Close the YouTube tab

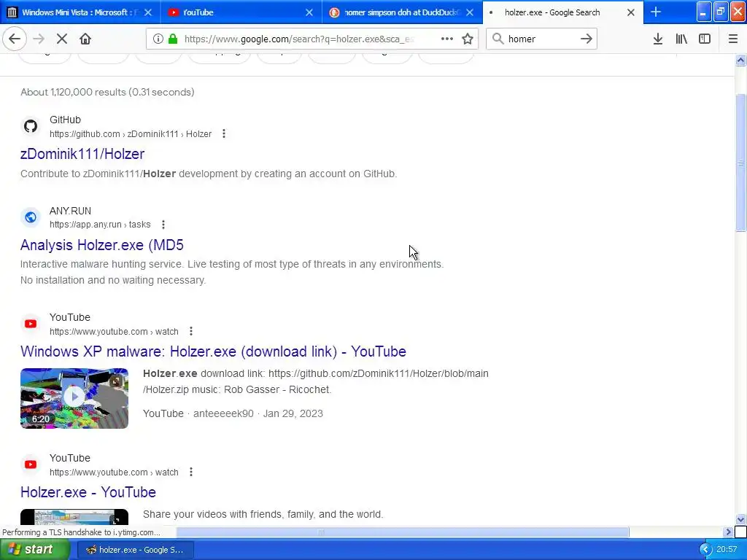coord(309,12)
